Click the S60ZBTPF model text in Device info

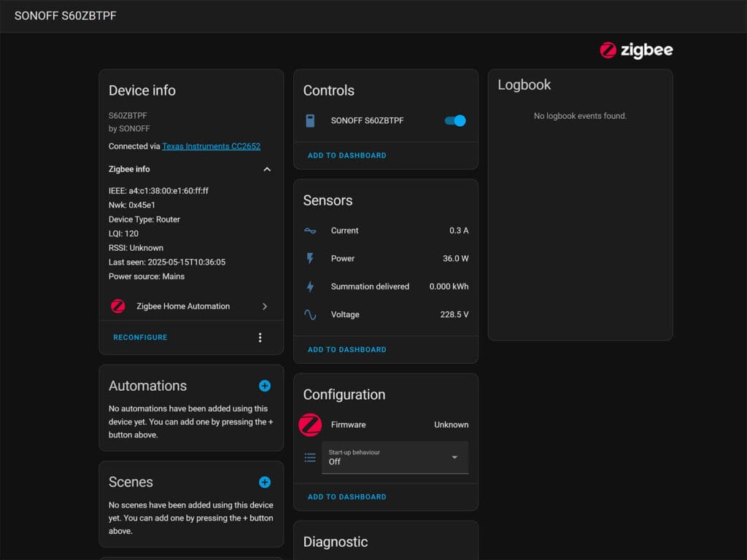click(128, 116)
